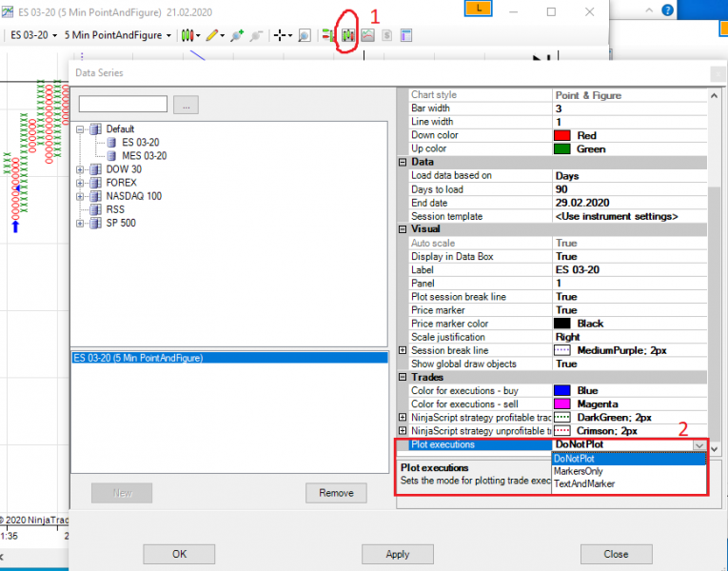The width and height of the screenshot is (728, 571).
Task: Collapse the Trades property section
Action: tap(403, 377)
